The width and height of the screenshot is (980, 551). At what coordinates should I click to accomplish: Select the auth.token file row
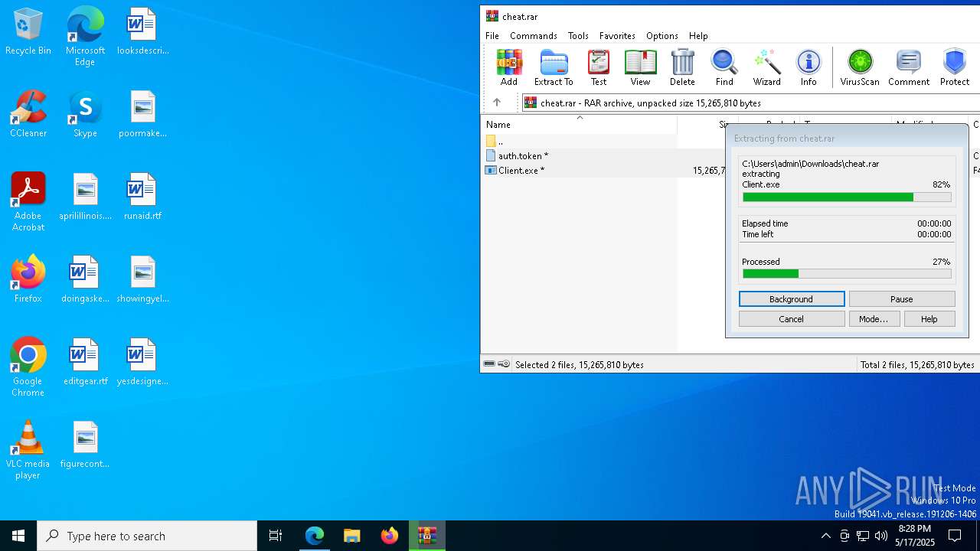tap(604, 155)
